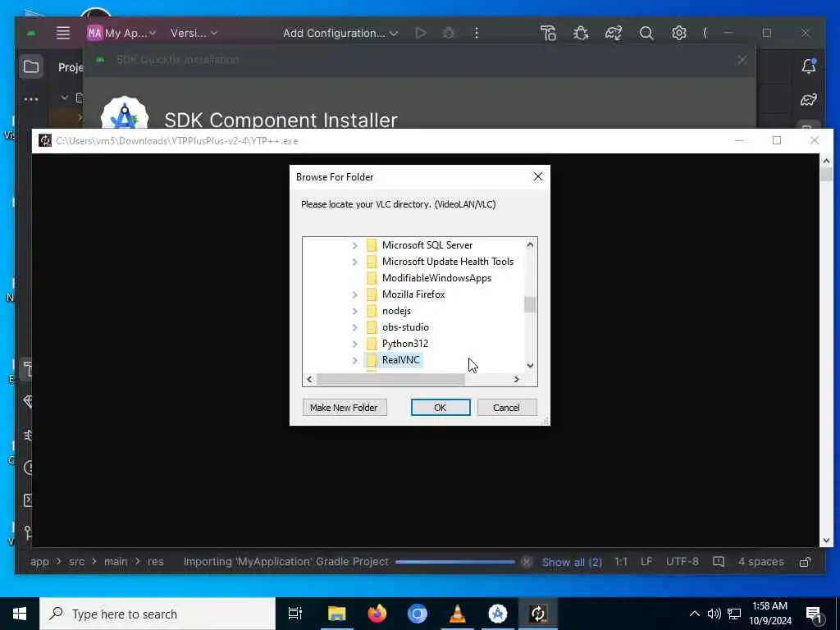Expand the nodejs folder node

tap(354, 311)
